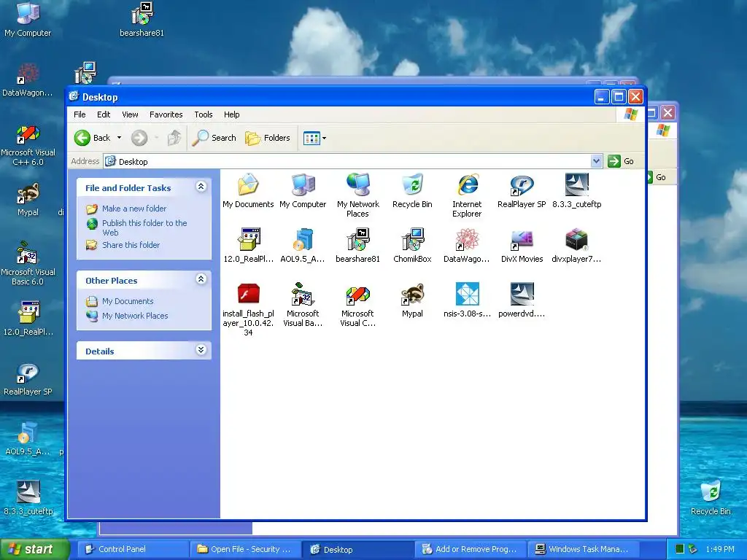The height and width of the screenshot is (560, 747).
Task: Switch to Windows Task Mana... taskbar button
Action: click(582, 549)
